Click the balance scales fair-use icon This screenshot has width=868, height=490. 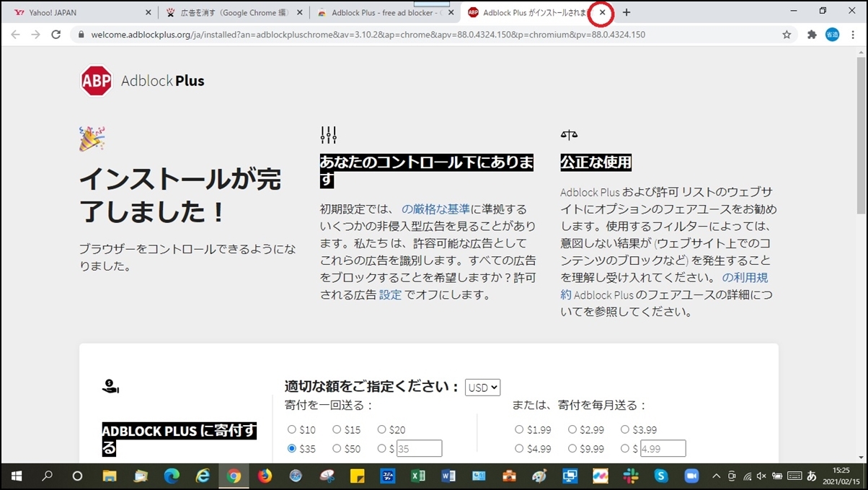569,135
